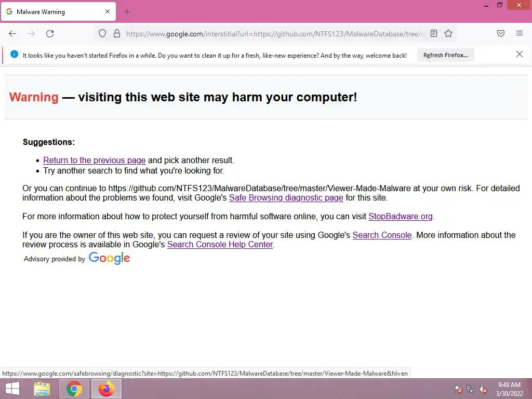Click the Google favicon on the tab
The width and height of the screenshot is (532, 399).
tap(9, 11)
